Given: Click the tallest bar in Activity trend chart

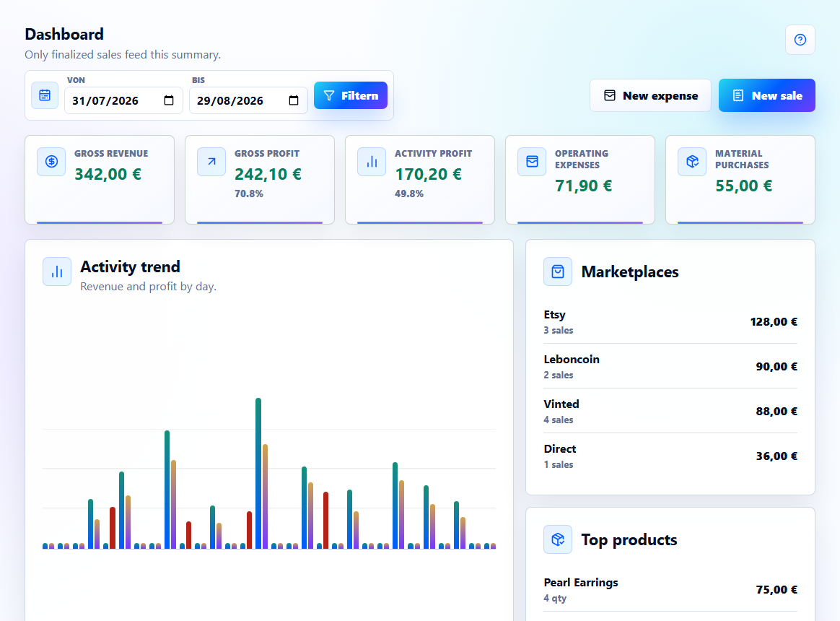Looking at the screenshot, I should click(x=258, y=473).
